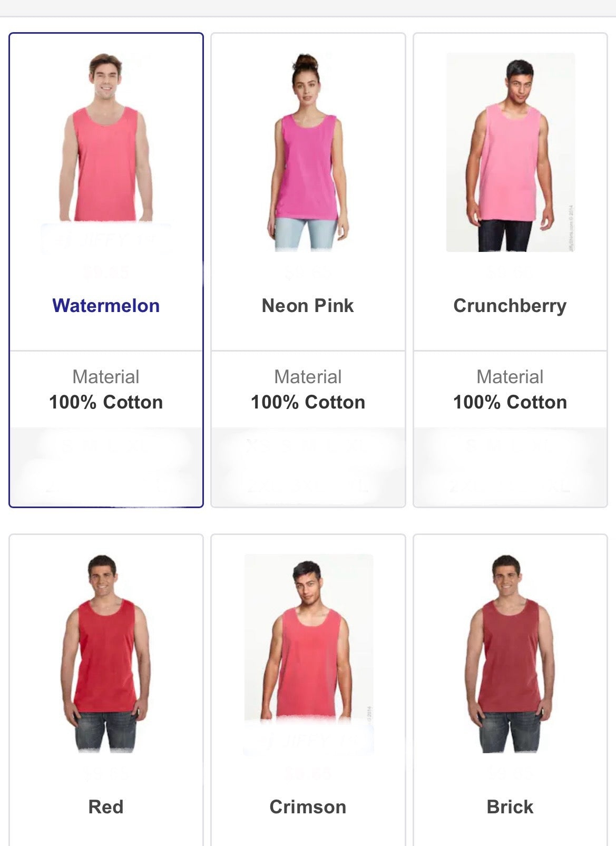Select the Neon Pink color label
The width and height of the screenshot is (616, 846).
point(308,306)
